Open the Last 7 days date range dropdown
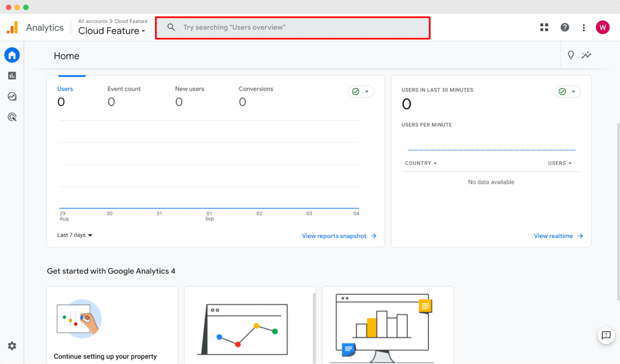This screenshot has height=364, width=620. pyautogui.click(x=74, y=235)
